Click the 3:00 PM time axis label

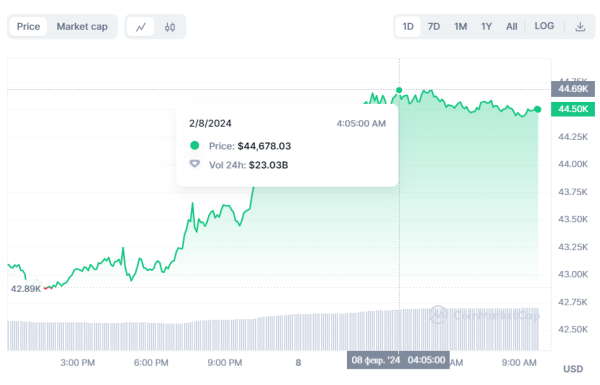[x=78, y=362]
